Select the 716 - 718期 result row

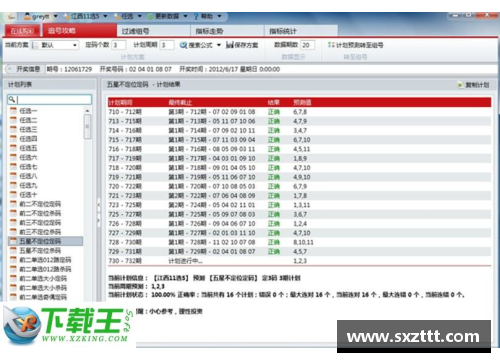click(x=299, y=149)
